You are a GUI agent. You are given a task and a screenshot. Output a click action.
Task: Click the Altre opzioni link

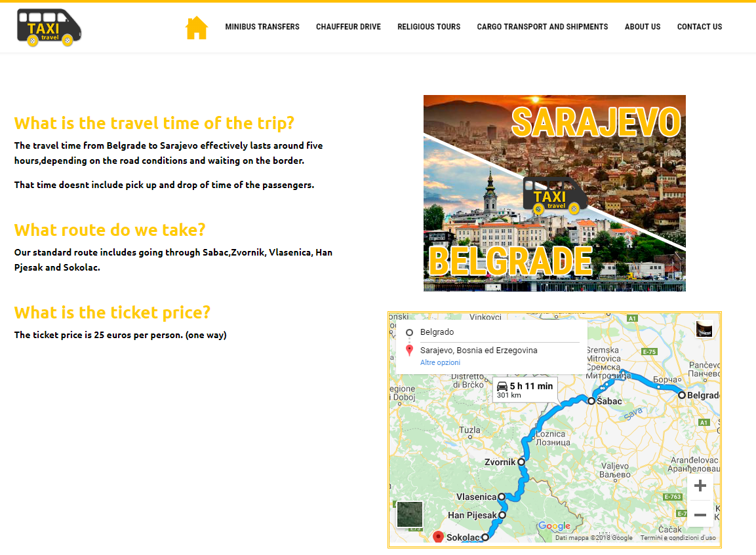tap(440, 362)
